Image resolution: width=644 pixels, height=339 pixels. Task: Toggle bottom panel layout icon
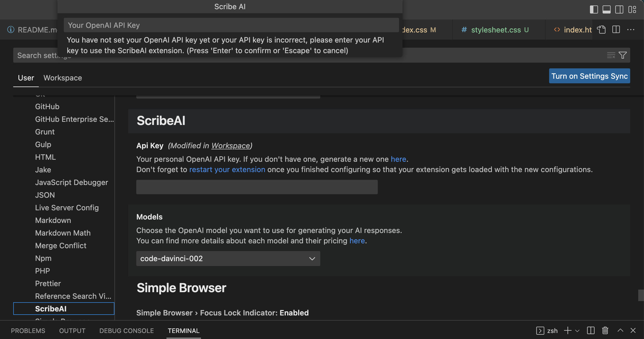(x=607, y=9)
